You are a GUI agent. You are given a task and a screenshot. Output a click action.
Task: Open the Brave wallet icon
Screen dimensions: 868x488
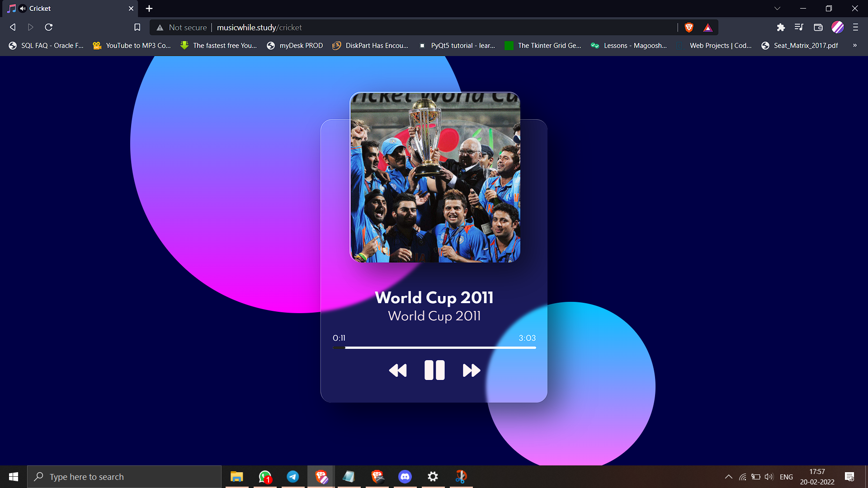click(x=818, y=28)
